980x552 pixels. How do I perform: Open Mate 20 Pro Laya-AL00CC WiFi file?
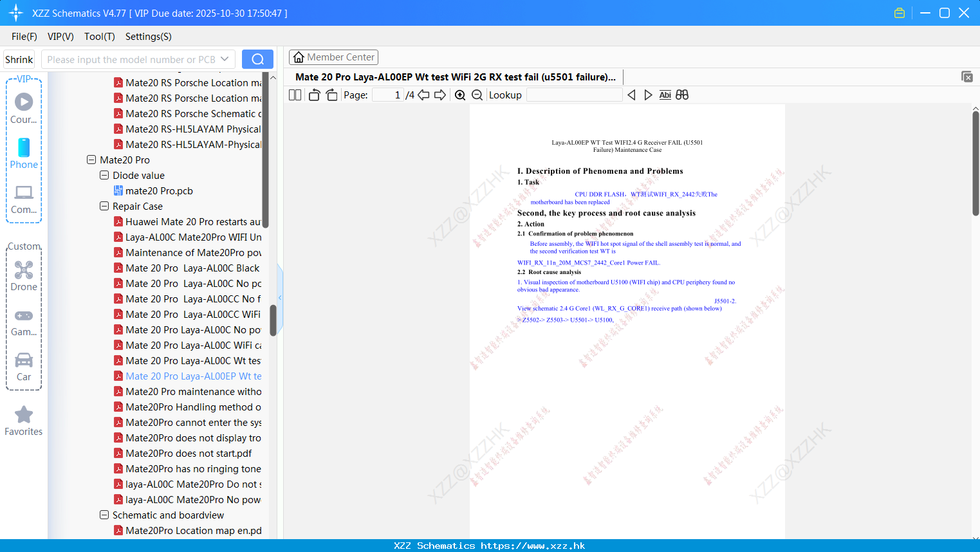(x=187, y=314)
